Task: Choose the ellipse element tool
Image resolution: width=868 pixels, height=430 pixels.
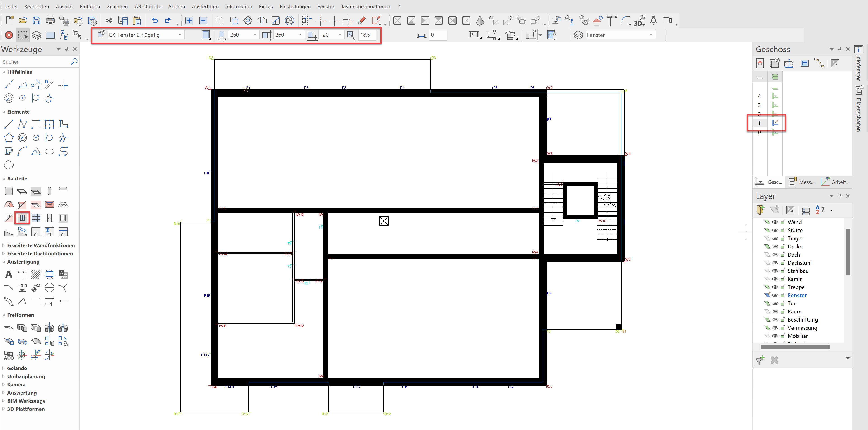Action: coord(50,151)
